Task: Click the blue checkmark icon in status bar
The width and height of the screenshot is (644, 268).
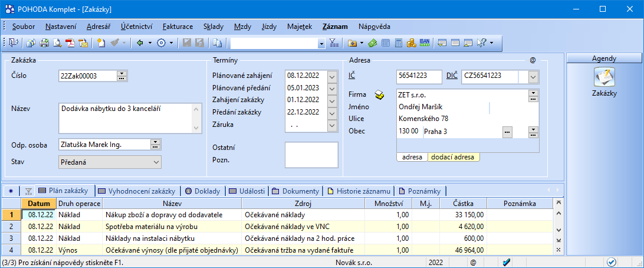Action: click(x=507, y=262)
